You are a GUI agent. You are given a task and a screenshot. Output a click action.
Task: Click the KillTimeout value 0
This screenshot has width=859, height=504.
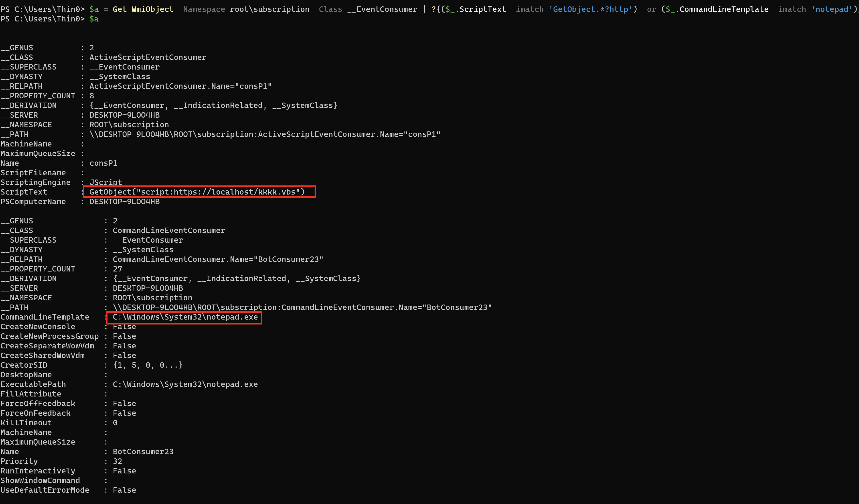pos(115,423)
